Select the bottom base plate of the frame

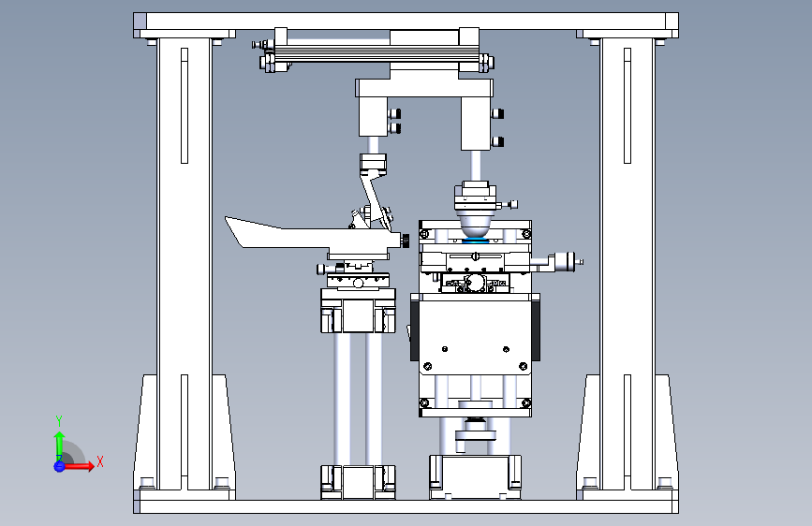pos(406,507)
